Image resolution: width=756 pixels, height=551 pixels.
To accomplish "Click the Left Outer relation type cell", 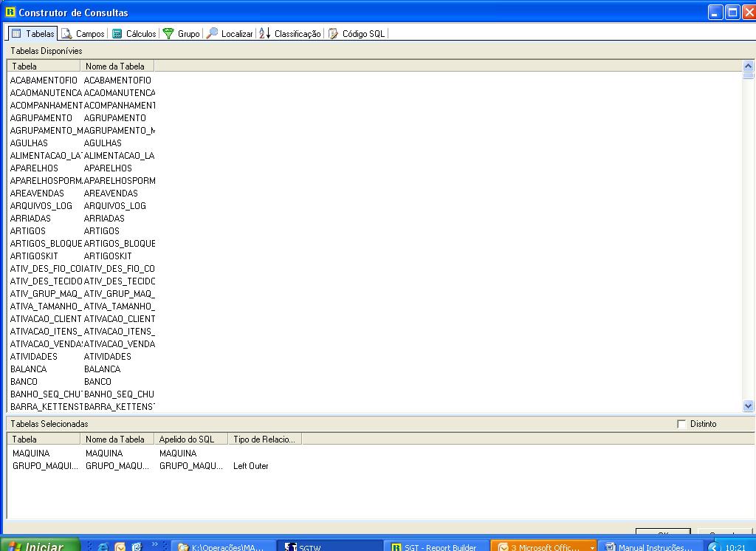I will pos(251,466).
